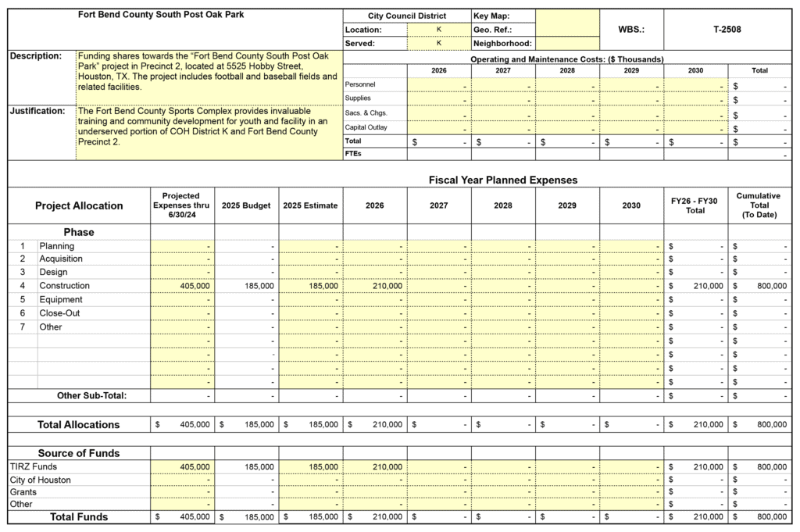This screenshot has height=532, width=800.
Task: Click Construction row Projected Expenses cell 405,000
Action: [x=183, y=286]
